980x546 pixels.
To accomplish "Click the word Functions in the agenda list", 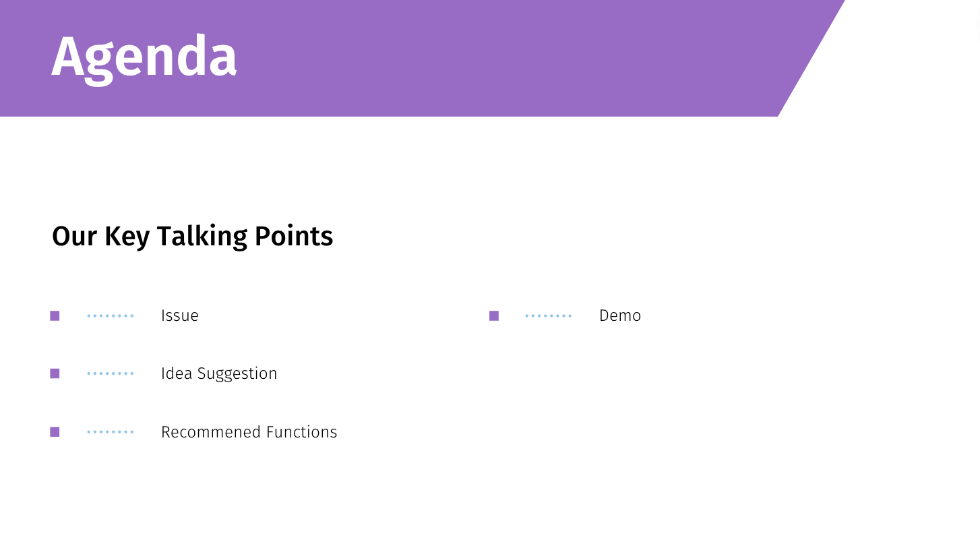I will click(301, 432).
